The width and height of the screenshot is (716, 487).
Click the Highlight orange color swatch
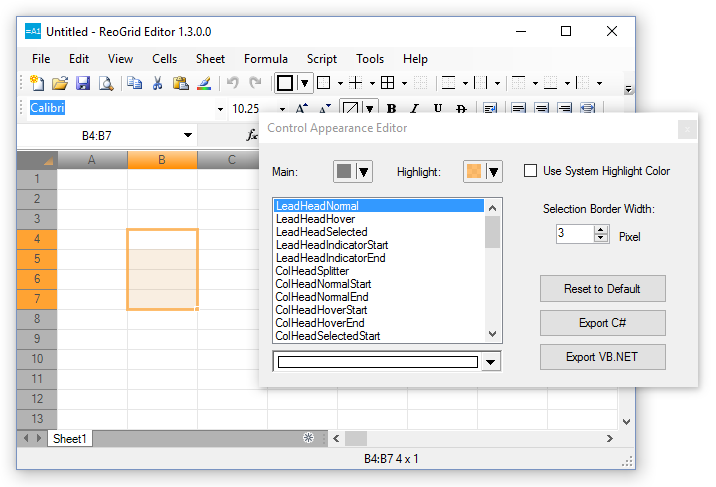pyautogui.click(x=474, y=172)
